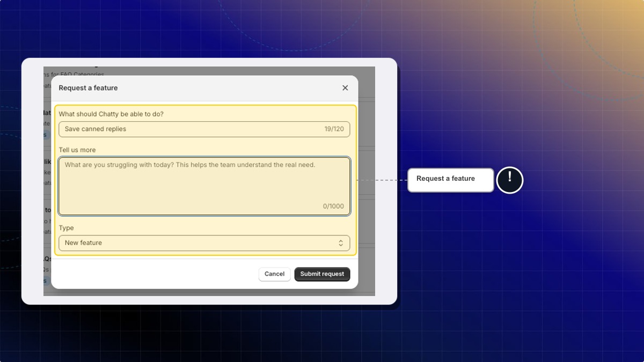Click the "What should Chatty be able to do?" field
The height and width of the screenshot is (362, 644).
[204, 129]
